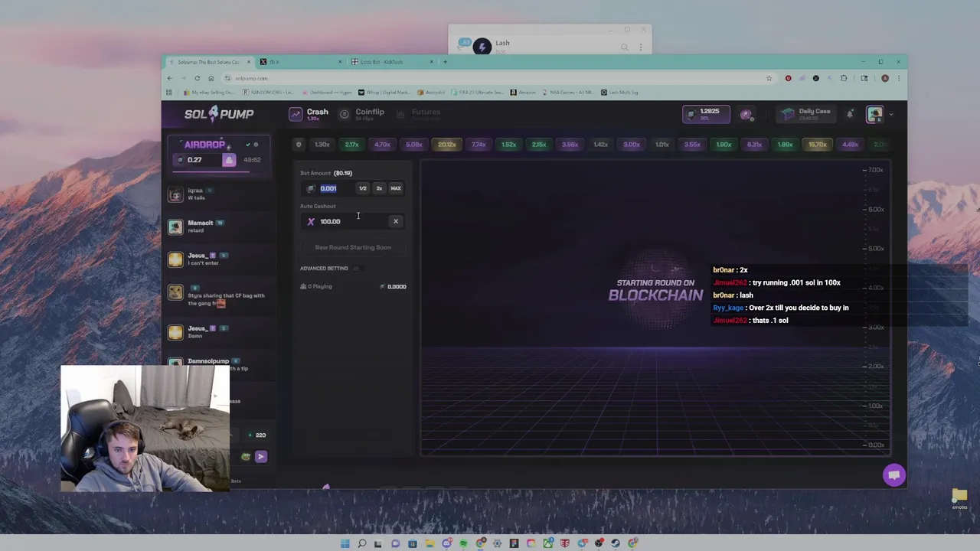Set bet to MAX
The width and height of the screenshot is (980, 551).
(396, 188)
